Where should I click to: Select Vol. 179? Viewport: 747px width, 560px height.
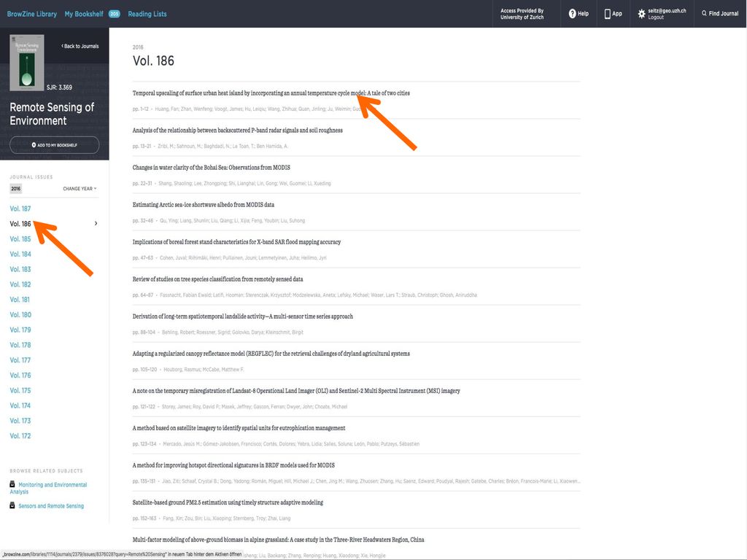[20, 330]
